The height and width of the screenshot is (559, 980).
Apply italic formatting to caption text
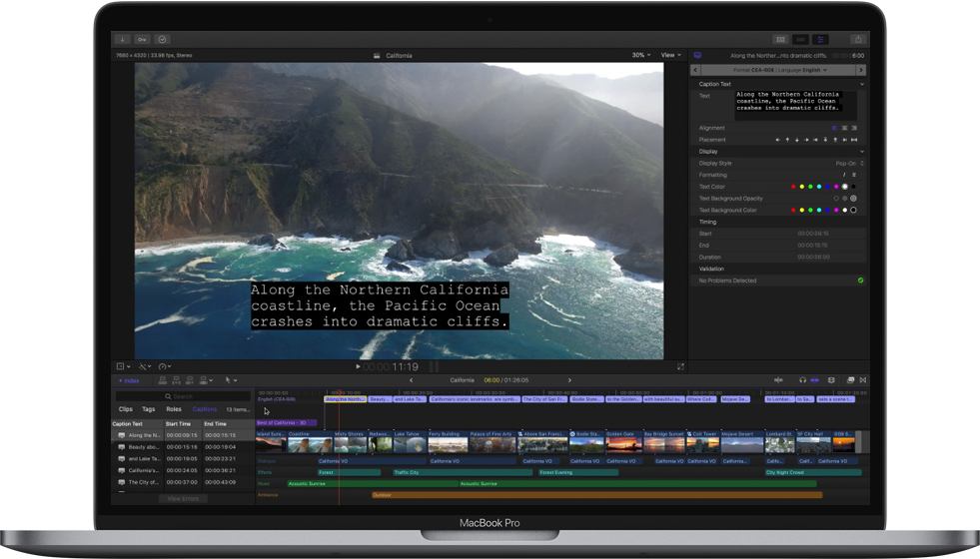click(x=844, y=175)
